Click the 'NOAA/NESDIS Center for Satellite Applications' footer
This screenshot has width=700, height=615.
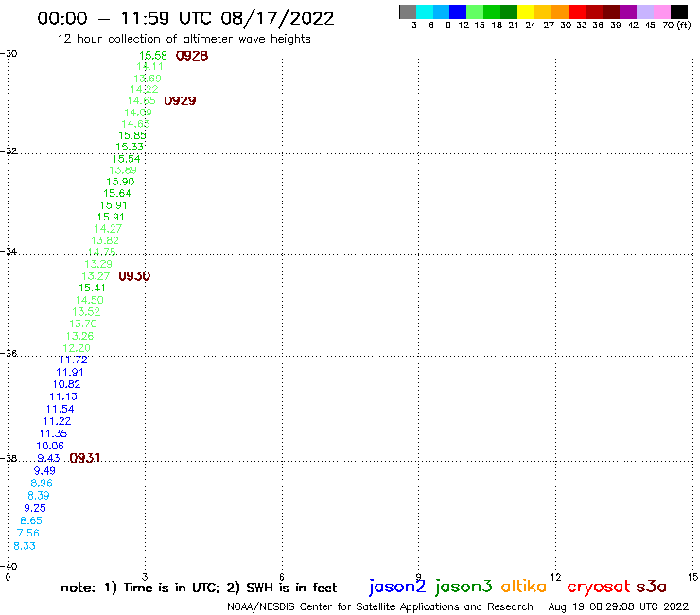click(380, 606)
